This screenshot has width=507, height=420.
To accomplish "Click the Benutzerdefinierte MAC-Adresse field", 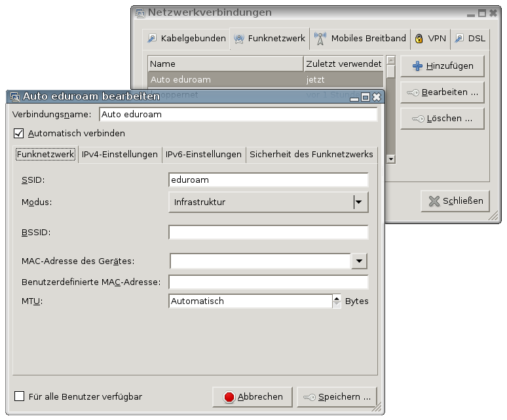I will [269, 282].
